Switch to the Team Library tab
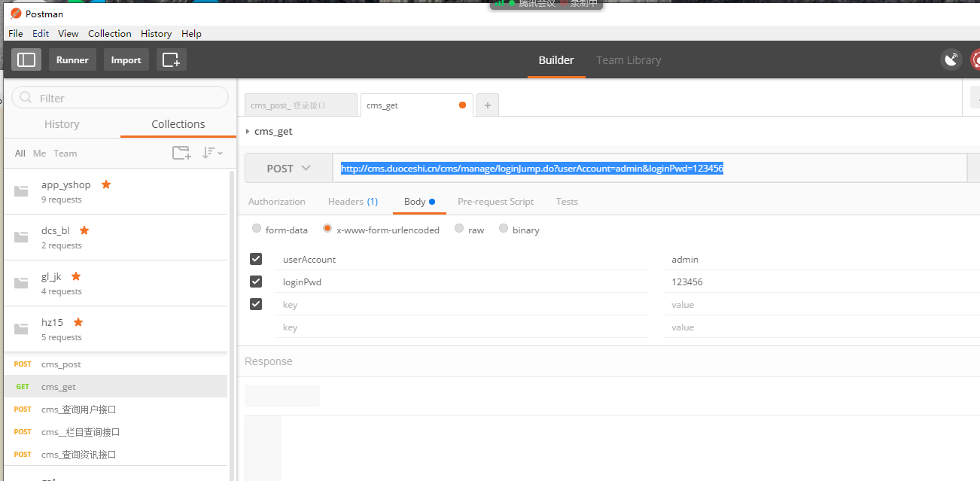This screenshot has height=481, width=980. coord(628,60)
